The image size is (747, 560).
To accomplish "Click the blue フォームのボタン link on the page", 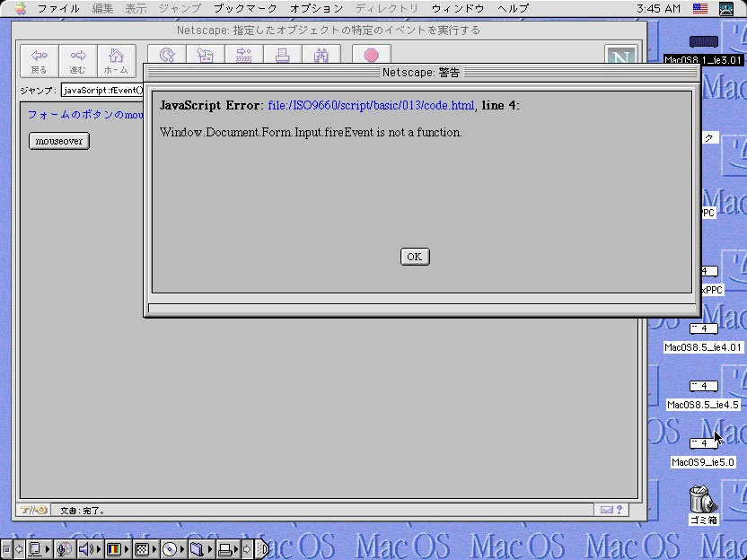I will 86,115.
